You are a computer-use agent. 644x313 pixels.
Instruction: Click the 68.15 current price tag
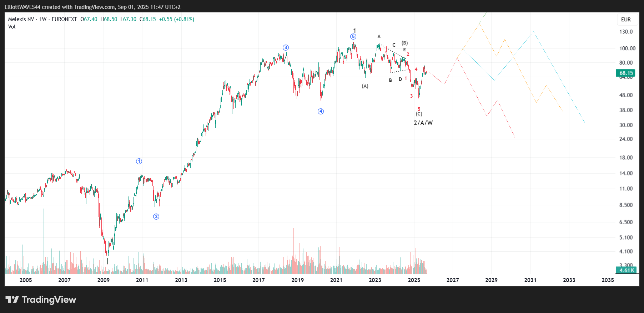click(627, 73)
